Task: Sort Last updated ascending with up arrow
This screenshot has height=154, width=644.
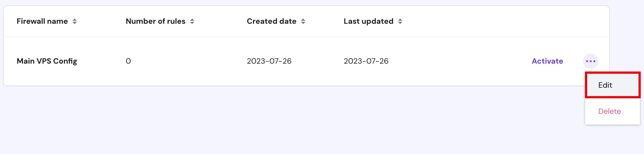Action: pos(400,20)
